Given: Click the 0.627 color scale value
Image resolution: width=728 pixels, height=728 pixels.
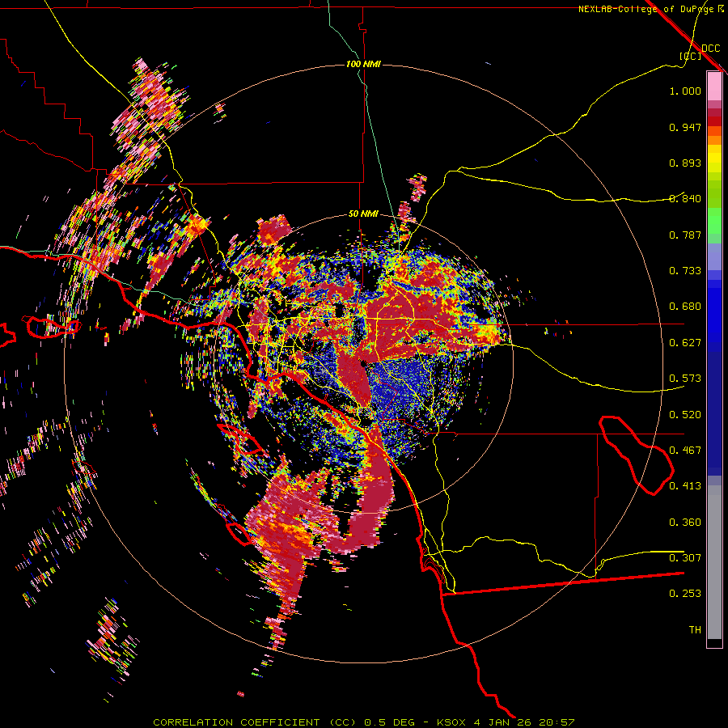Looking at the screenshot, I should pos(685,343).
